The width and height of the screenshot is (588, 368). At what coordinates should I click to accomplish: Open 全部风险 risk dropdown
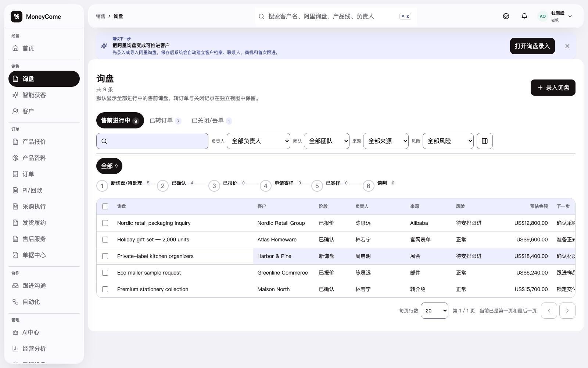coord(448,141)
